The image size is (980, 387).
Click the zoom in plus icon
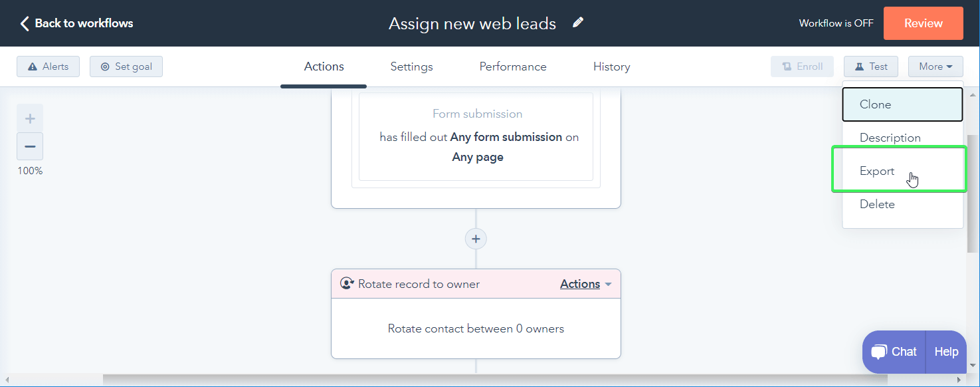point(29,118)
